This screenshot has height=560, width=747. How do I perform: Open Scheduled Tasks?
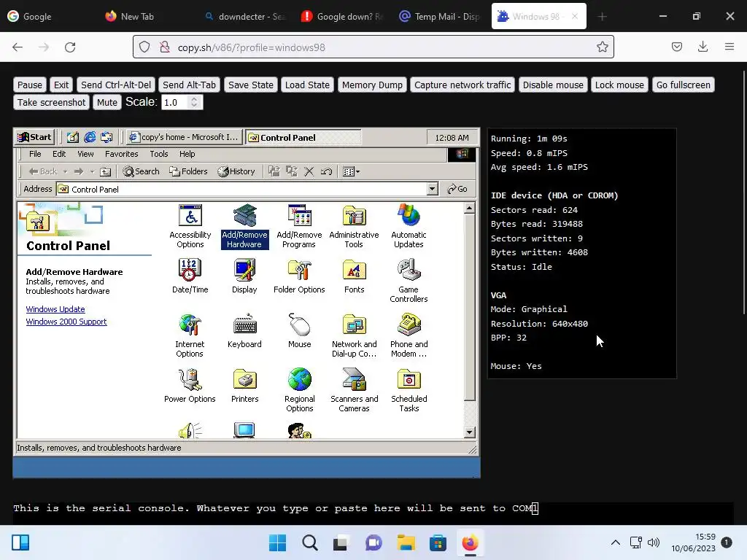click(409, 391)
